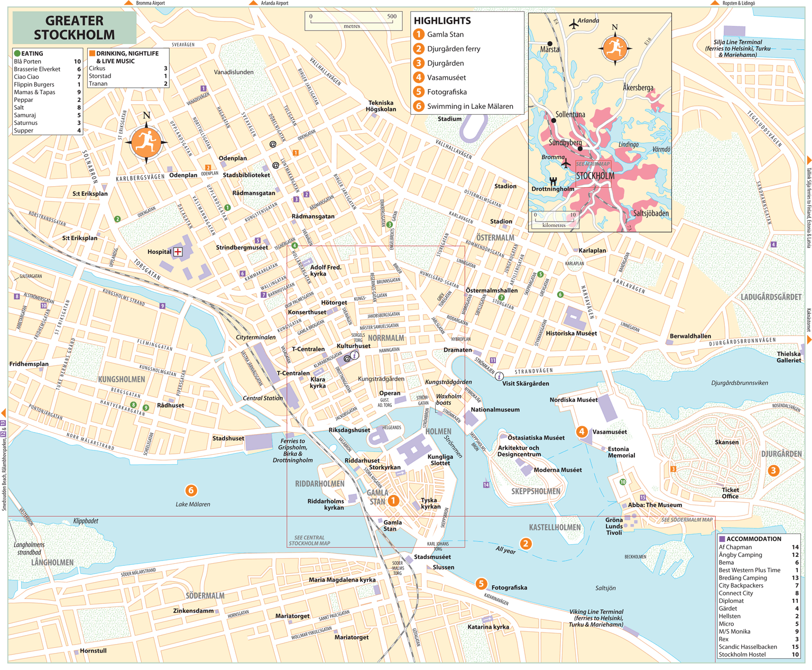Click the information icon near Visit Skärgården
This screenshot has height=670, width=812.
coord(499,377)
